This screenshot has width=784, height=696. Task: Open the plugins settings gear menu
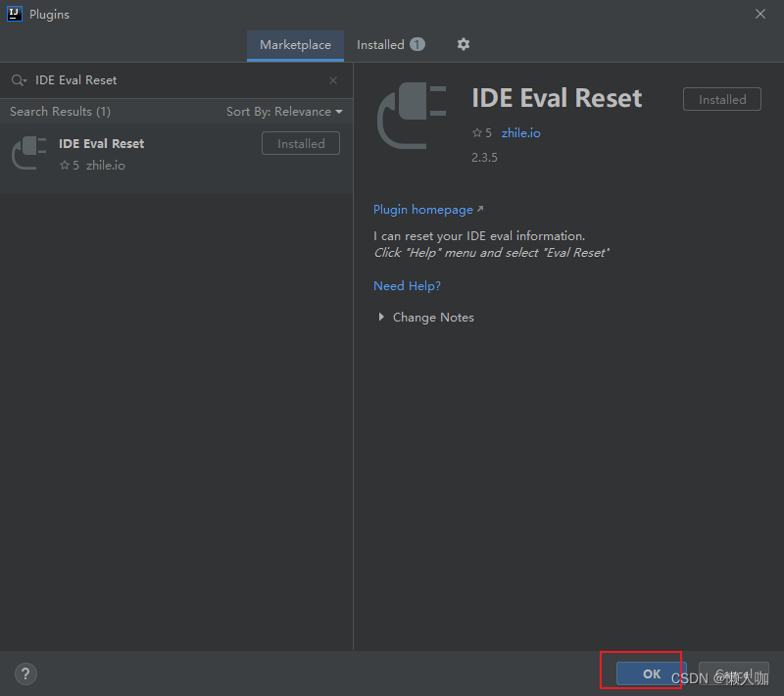(x=463, y=44)
